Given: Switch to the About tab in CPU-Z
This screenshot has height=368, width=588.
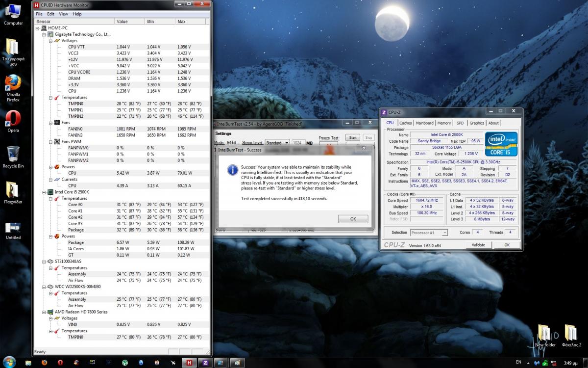Looking at the screenshot, I should point(493,123).
